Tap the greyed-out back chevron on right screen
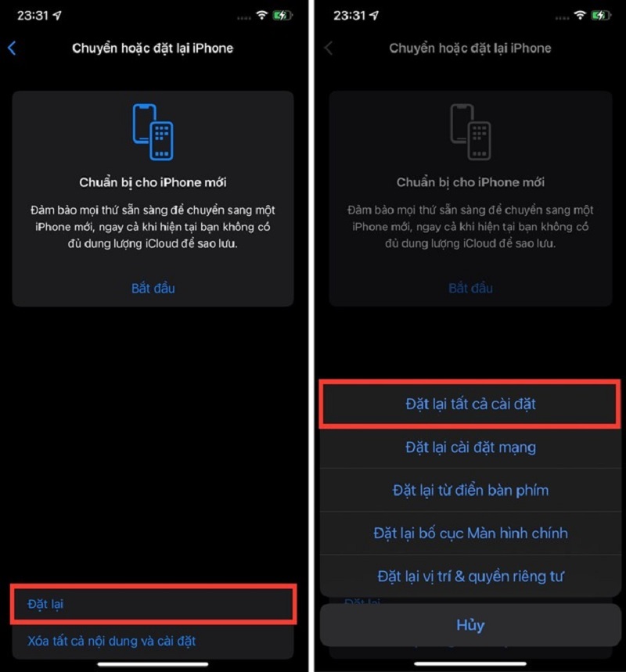Viewport: 626px width, 672px height. (329, 48)
